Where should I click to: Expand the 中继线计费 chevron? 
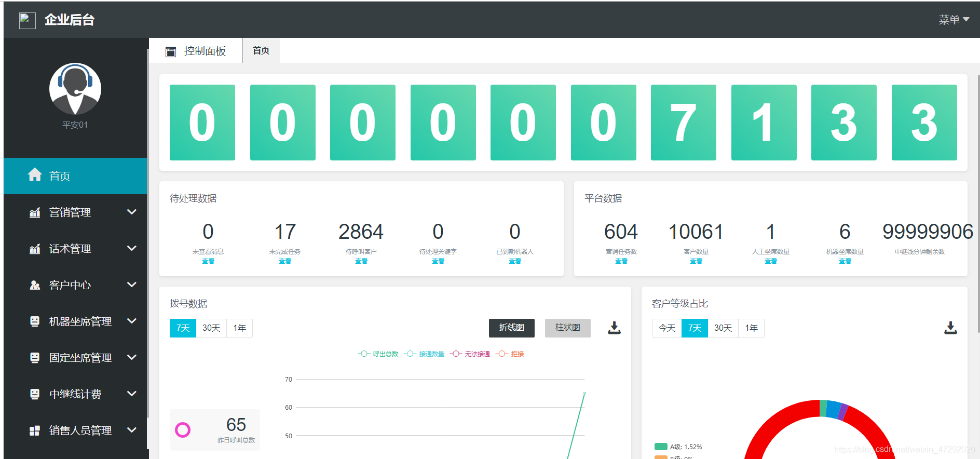(132, 394)
